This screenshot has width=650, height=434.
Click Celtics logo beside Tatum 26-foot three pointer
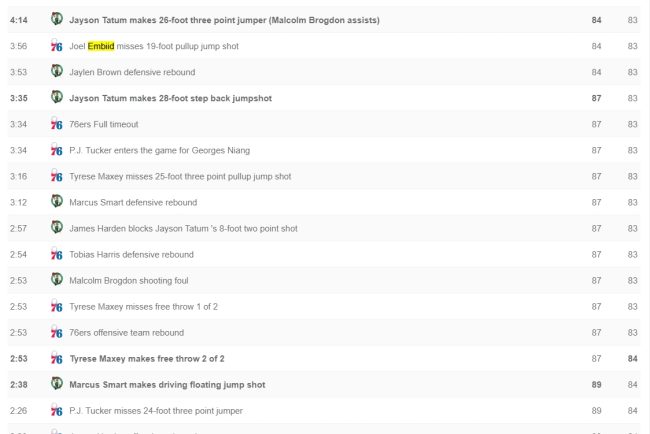click(56, 20)
